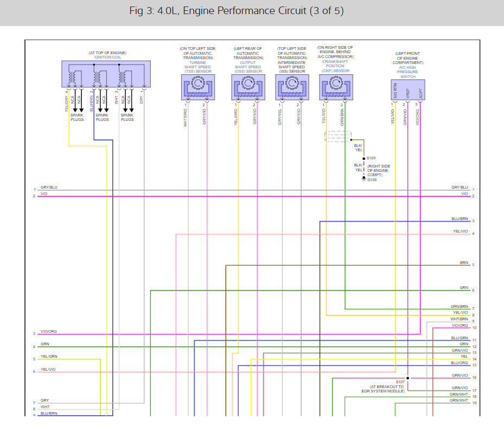This screenshot has height=432, width=504.
Task: Click the 'S109' splice label
Action: pos(371,158)
